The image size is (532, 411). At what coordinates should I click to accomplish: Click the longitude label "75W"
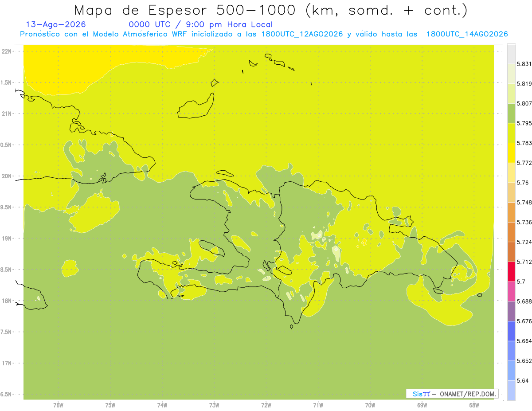coord(110,405)
